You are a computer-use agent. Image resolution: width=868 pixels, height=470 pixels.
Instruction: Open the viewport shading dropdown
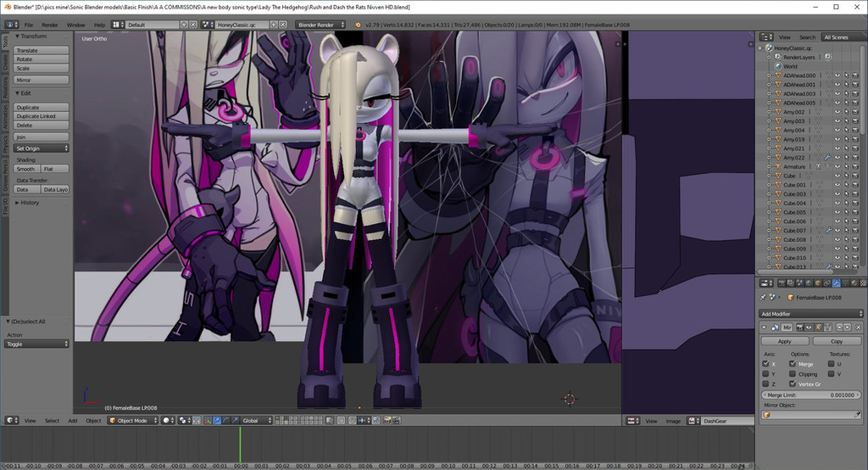169,420
